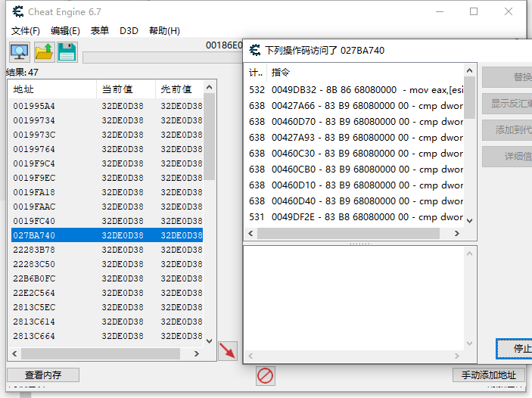Click the 替换 button
532x398 pixels.
(x=507, y=77)
